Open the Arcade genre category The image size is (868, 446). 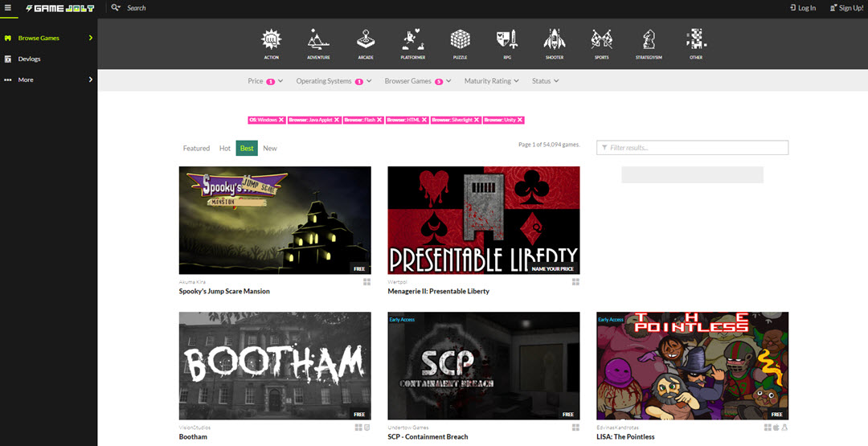[366, 40]
